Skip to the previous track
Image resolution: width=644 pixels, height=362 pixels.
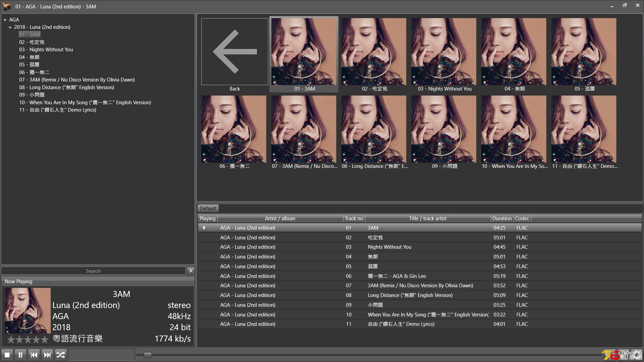pyautogui.click(x=34, y=355)
